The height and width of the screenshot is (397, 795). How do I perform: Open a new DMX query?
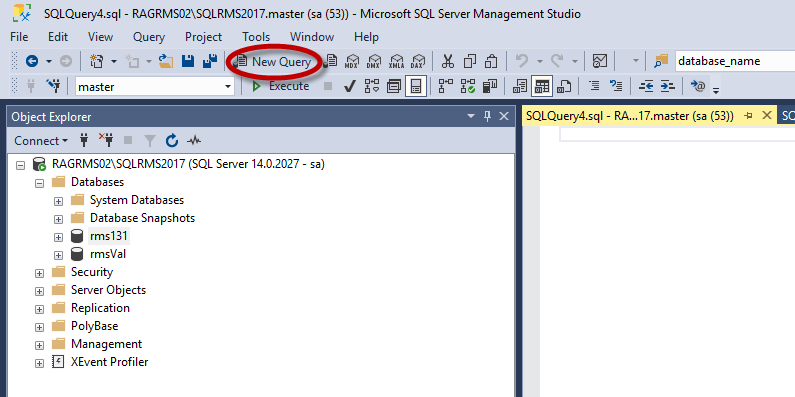pyautogui.click(x=374, y=62)
